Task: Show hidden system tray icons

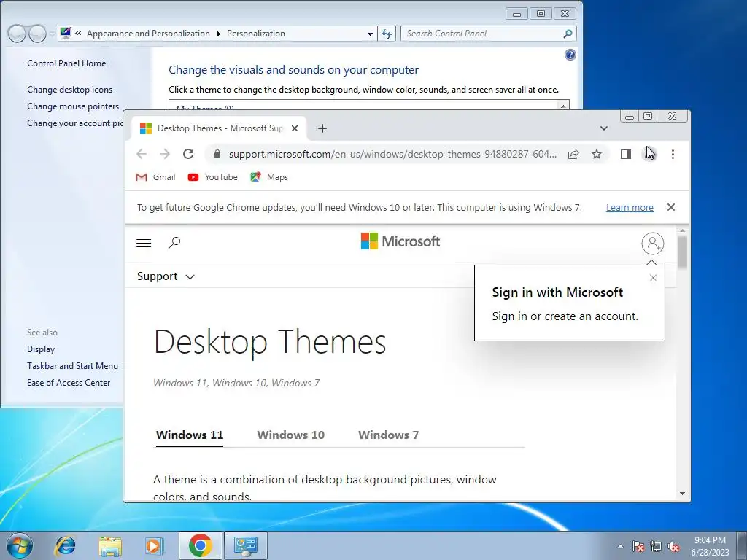Action: pos(620,546)
